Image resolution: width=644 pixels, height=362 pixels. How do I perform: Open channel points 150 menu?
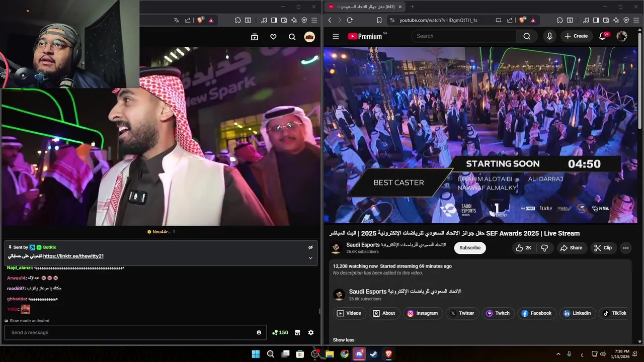coord(280,332)
